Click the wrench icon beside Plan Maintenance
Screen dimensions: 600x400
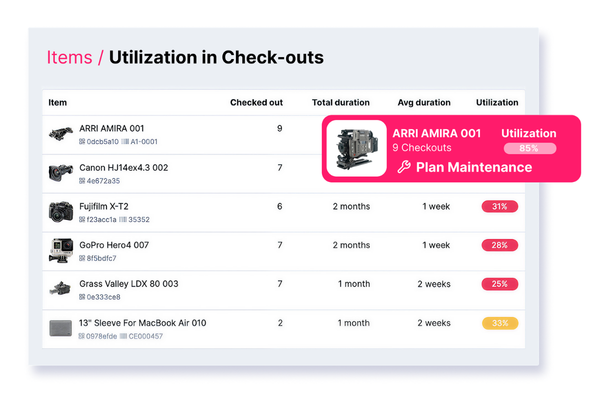click(404, 167)
